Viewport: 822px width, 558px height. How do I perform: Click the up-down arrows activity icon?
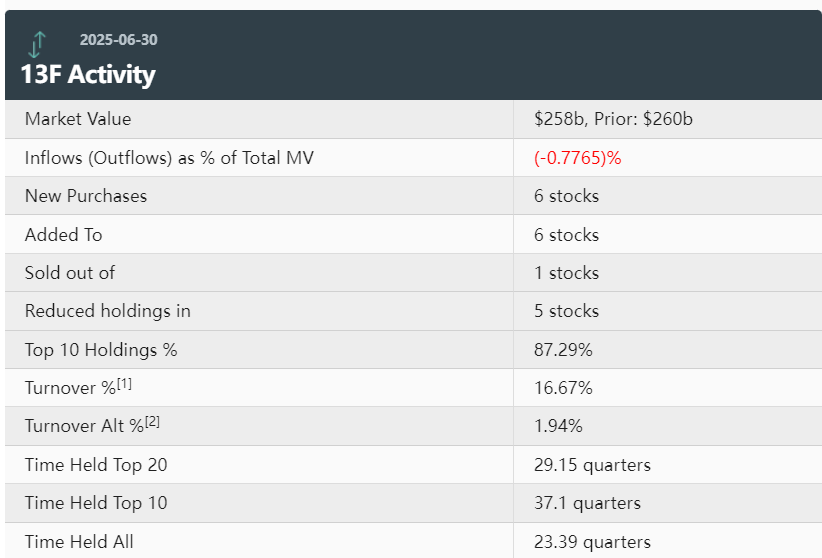(x=37, y=45)
